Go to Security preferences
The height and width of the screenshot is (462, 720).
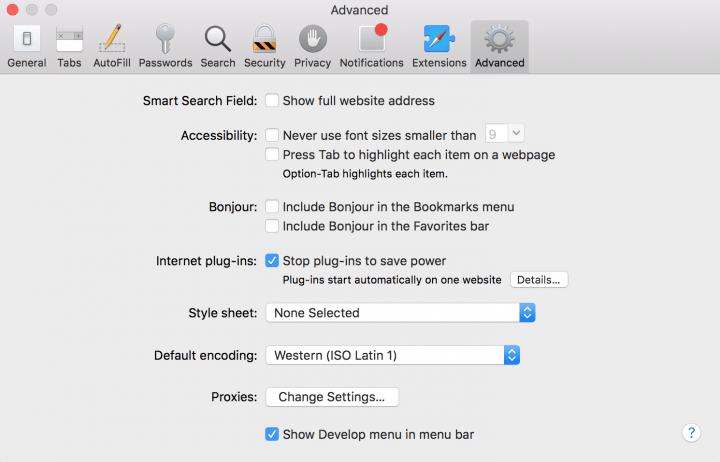point(264,46)
